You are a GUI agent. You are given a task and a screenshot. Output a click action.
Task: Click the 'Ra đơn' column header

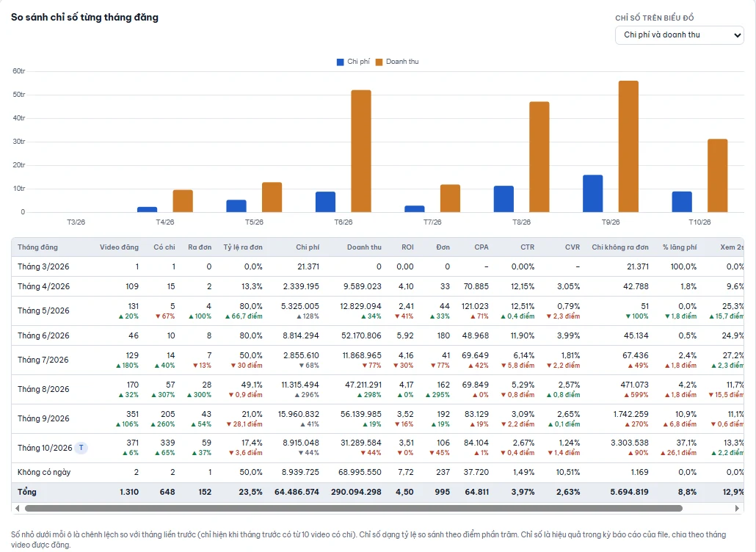pos(200,247)
